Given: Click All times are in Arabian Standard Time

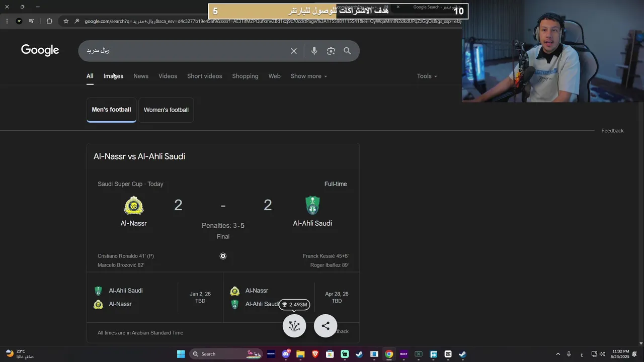Looking at the screenshot, I should [x=140, y=333].
